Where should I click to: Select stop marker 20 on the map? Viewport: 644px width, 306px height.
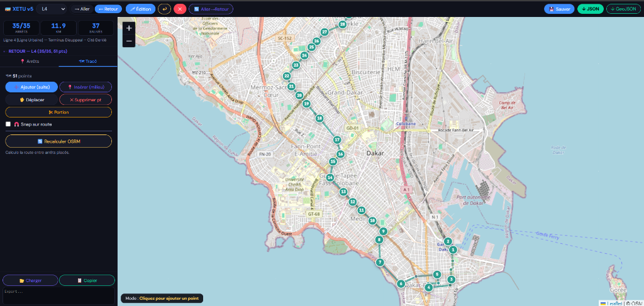click(299, 95)
